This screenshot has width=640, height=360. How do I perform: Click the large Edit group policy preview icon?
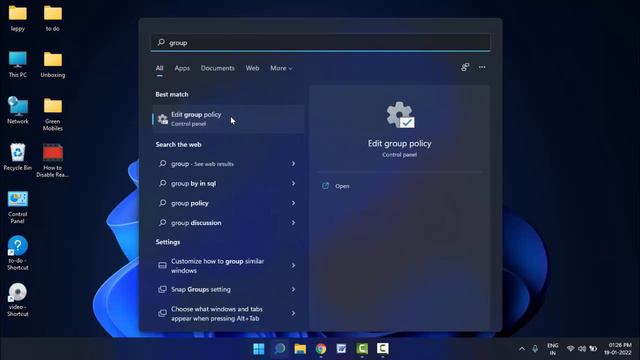point(400,115)
